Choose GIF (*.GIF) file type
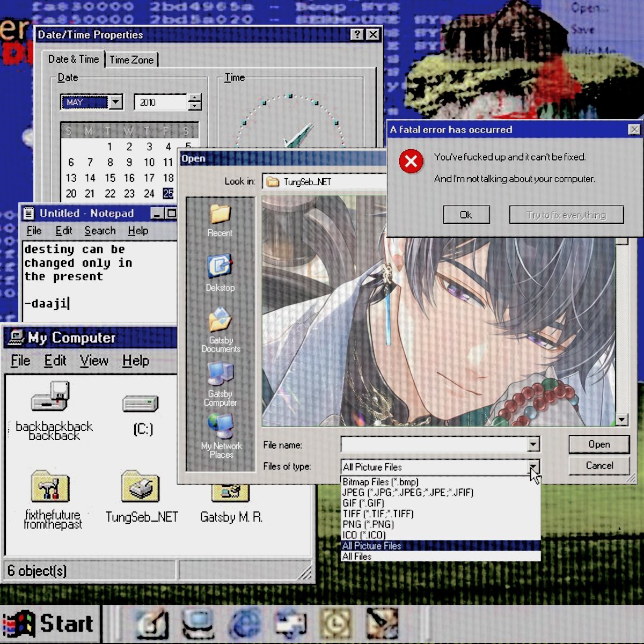The height and width of the screenshot is (644, 644). (441, 503)
